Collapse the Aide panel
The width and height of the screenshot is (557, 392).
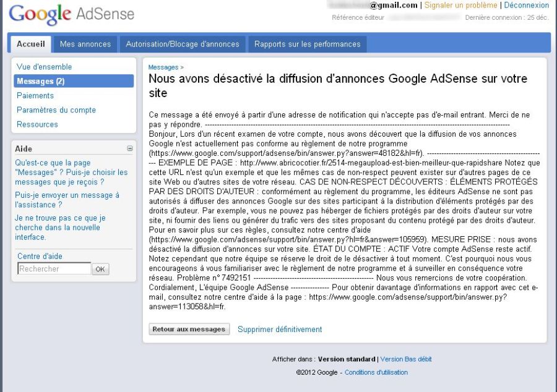(130, 148)
